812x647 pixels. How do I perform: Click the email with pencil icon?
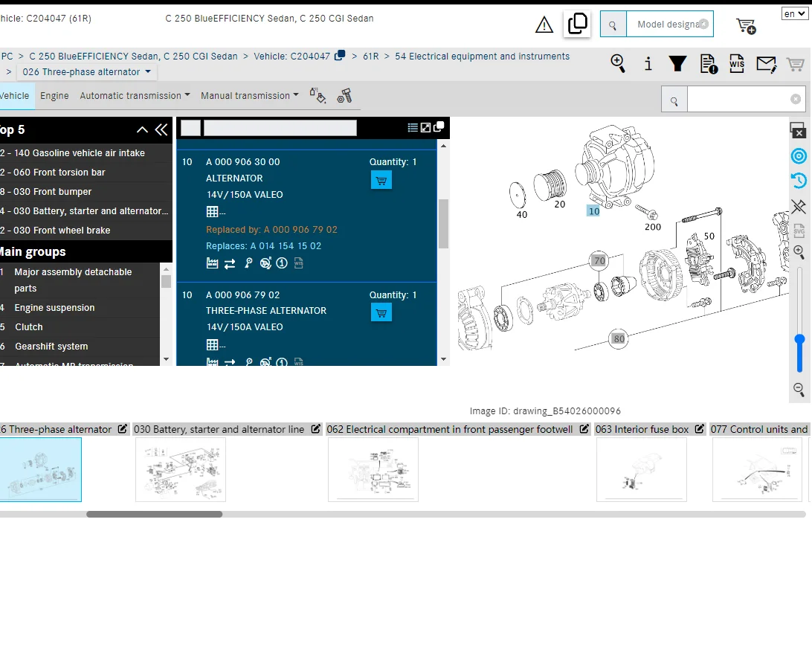click(x=767, y=63)
